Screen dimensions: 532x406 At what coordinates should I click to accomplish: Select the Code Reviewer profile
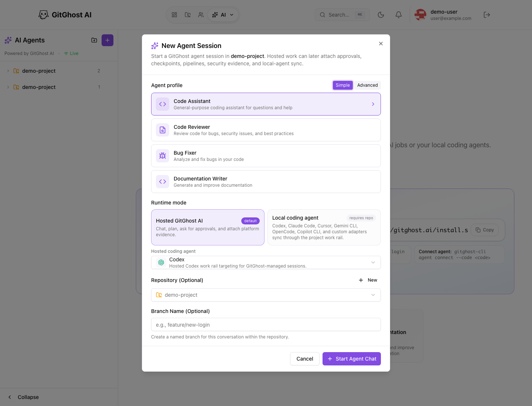pos(266,130)
